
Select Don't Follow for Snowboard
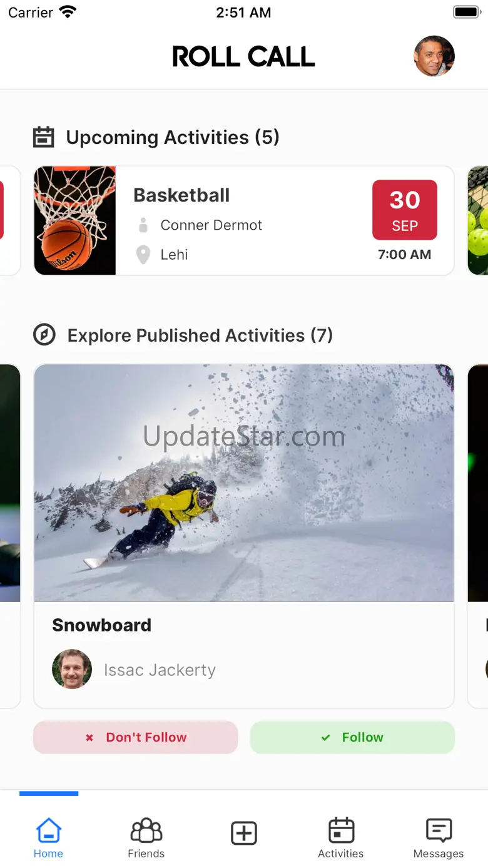point(136,737)
